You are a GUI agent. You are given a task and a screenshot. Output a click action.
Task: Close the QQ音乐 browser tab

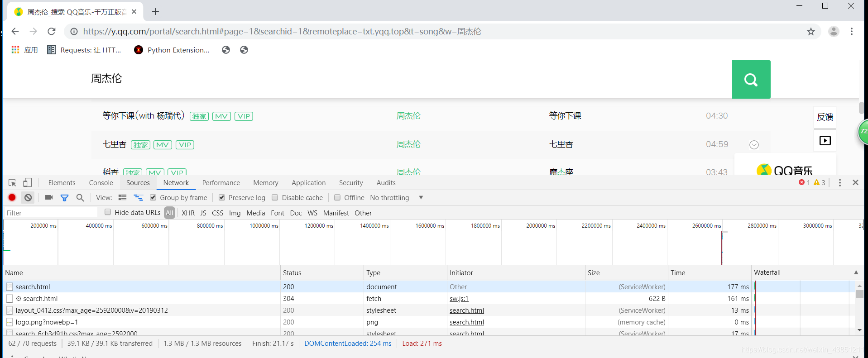click(134, 12)
